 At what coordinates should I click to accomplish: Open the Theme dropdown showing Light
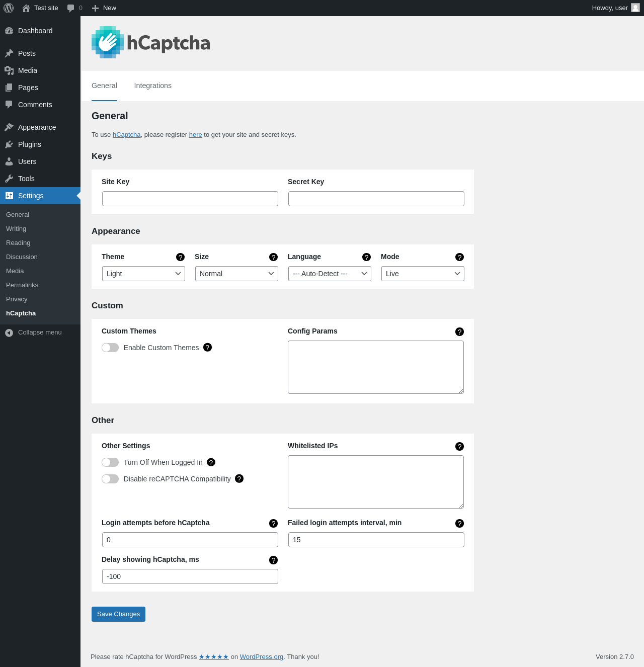coord(143,274)
